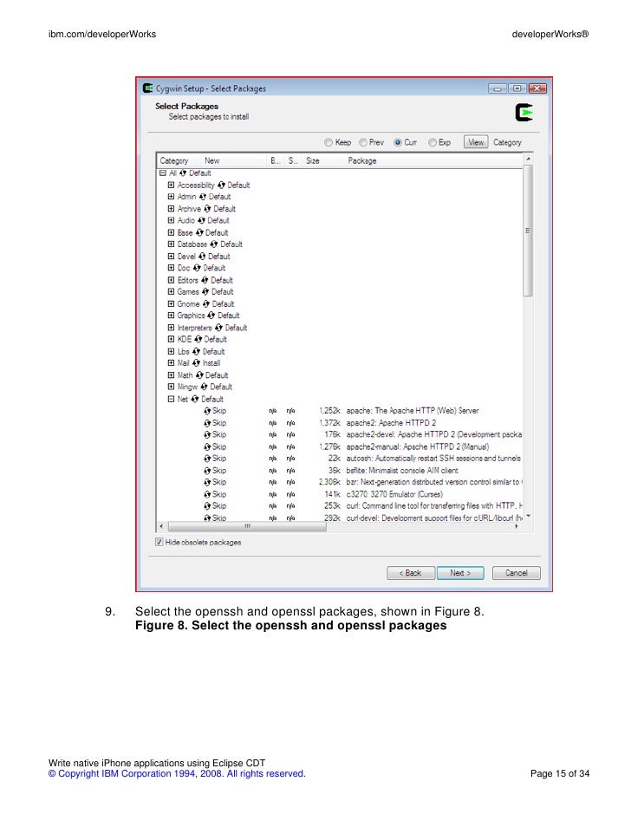Select the Keep radio button
Screen dimensions: 631x840
[329, 142]
